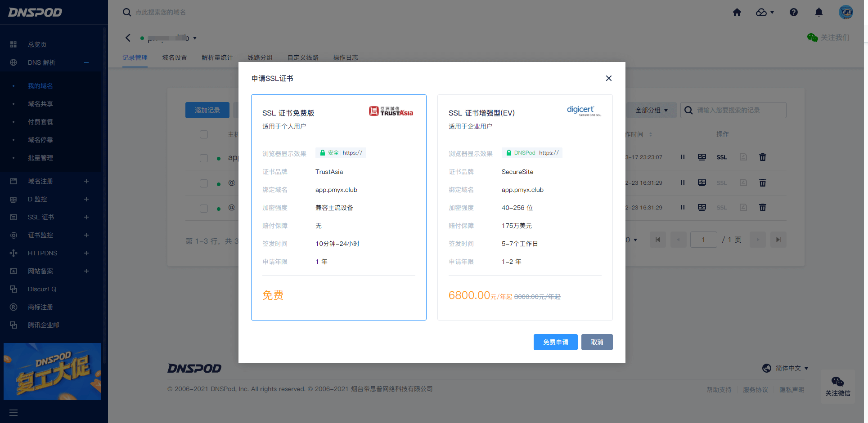
Task: Tick the checkbox for the app record
Action: pyautogui.click(x=204, y=158)
